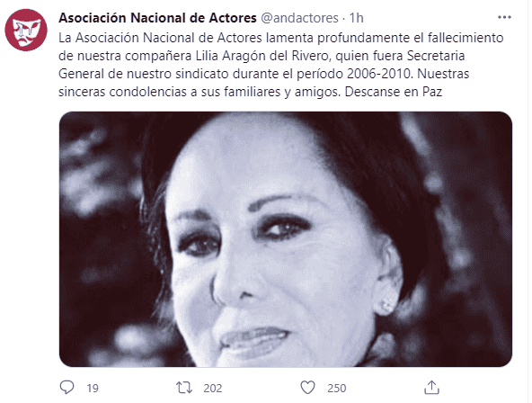Click the @andactores handle
Viewport: 532px width, 403px height.
299,18
